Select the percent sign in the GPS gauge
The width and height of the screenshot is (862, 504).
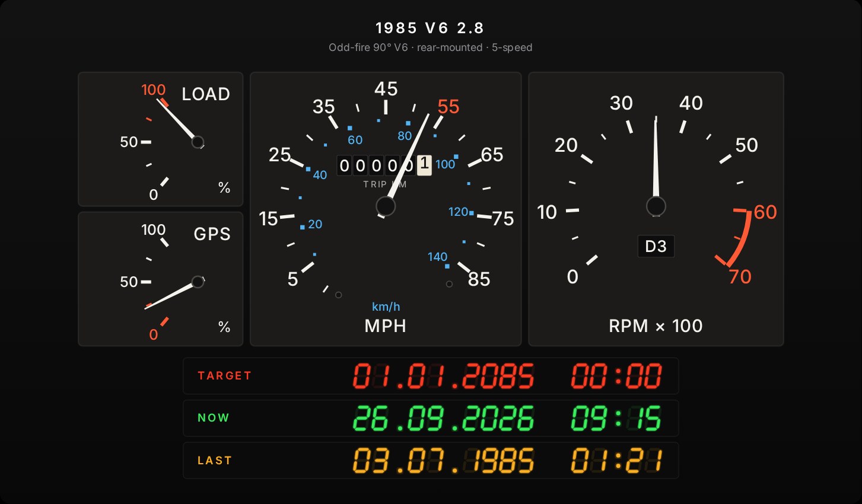coord(224,327)
